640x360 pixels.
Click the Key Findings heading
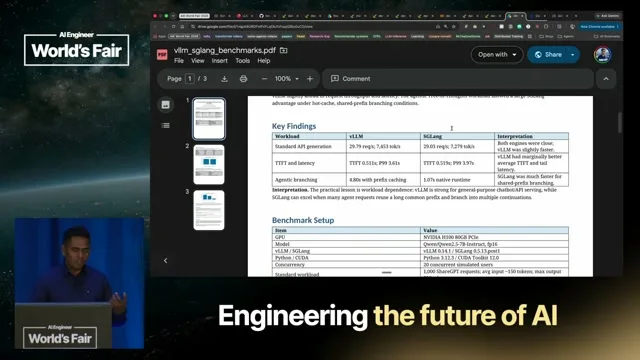(294, 126)
